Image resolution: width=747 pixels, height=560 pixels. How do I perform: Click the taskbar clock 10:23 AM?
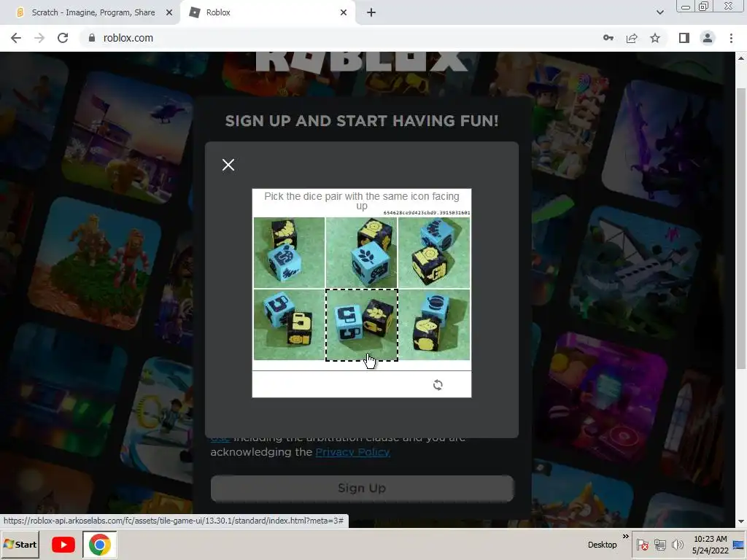pos(711,539)
